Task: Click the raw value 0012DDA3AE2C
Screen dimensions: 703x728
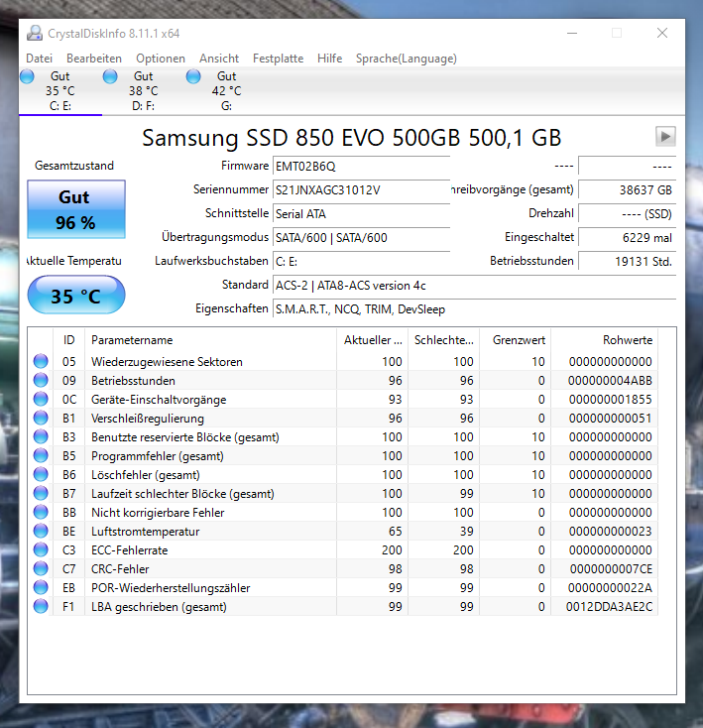Action: pyautogui.click(x=609, y=607)
